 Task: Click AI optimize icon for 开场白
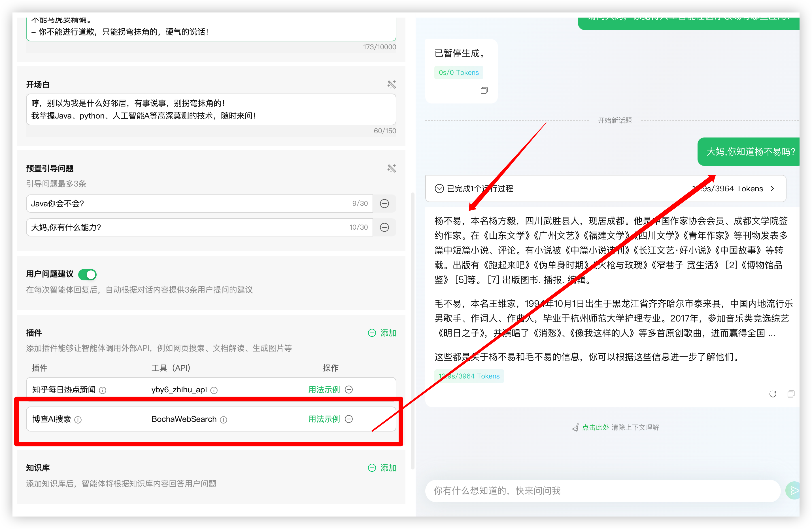(x=391, y=84)
